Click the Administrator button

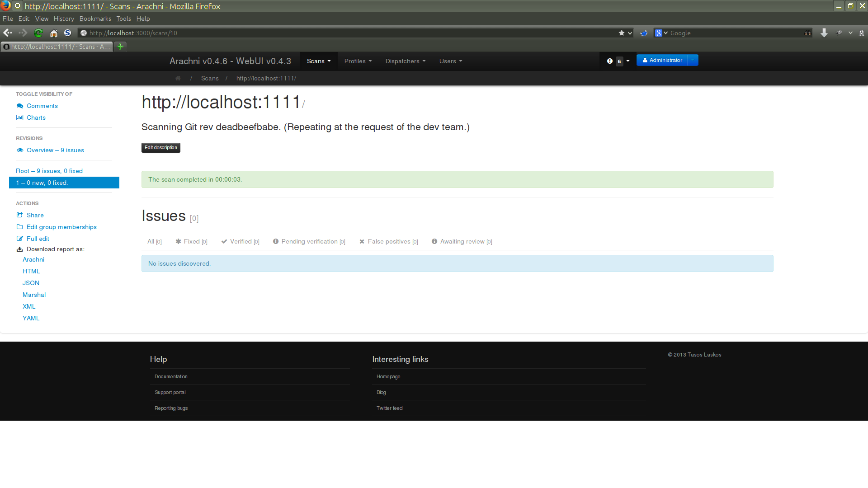662,60
